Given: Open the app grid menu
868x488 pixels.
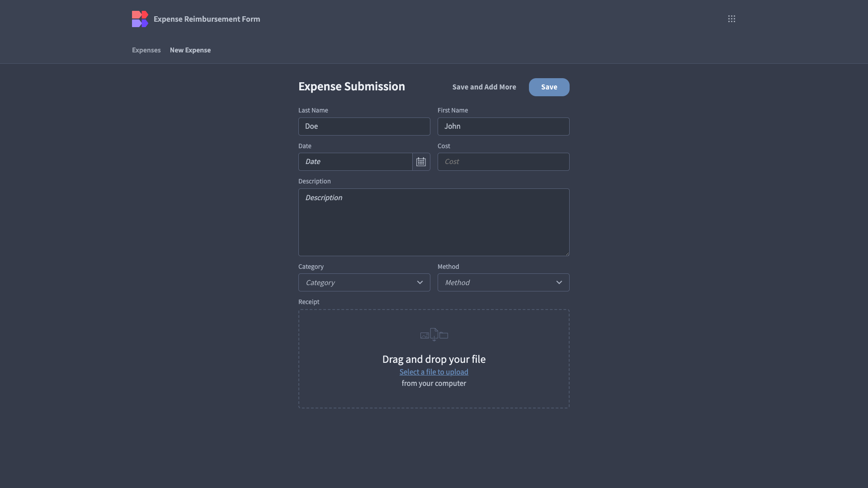Looking at the screenshot, I should pos(731,19).
